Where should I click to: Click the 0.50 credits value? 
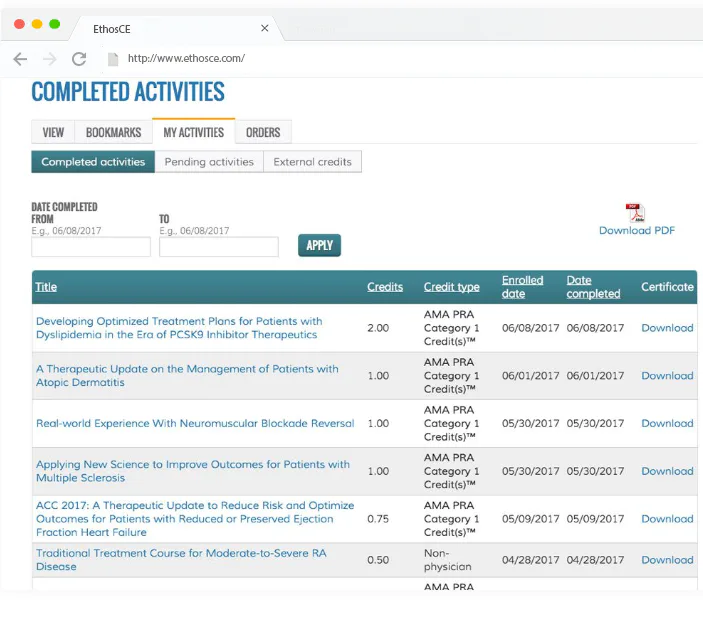tap(378, 560)
